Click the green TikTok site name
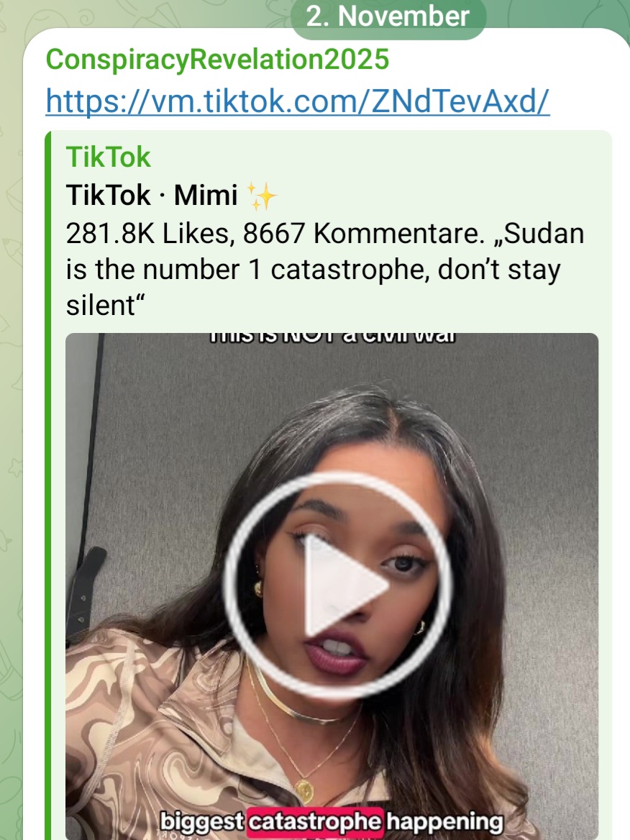This screenshot has width=630, height=840. click(x=108, y=157)
